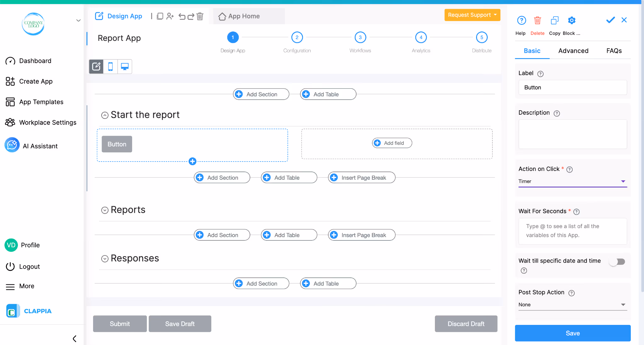
Task: Click the Request Support button
Action: coord(472,15)
